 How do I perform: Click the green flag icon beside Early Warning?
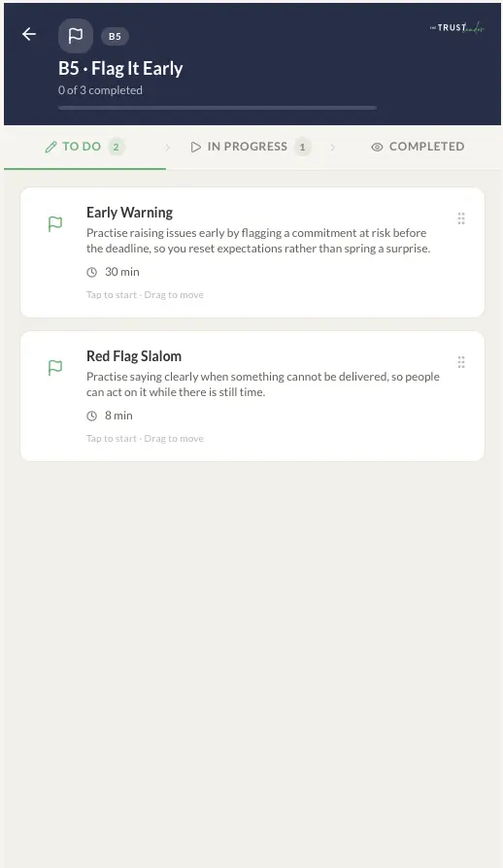coord(55,223)
